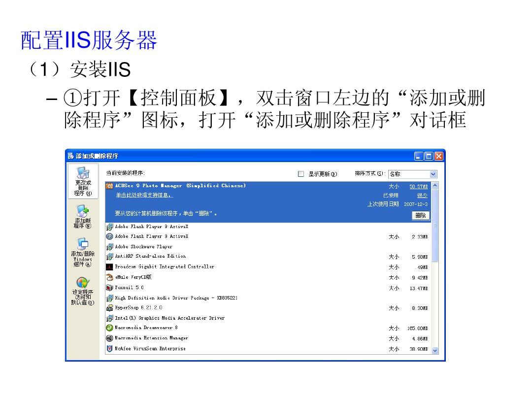The width and height of the screenshot is (532, 399).
Task: Click the first Adobe Flash Player 9 ActiveX installer icon
Action: pyautogui.click(x=109, y=227)
